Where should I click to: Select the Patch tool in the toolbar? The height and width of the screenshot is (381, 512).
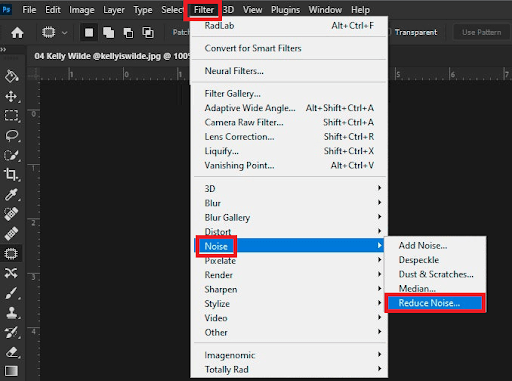[x=11, y=254]
